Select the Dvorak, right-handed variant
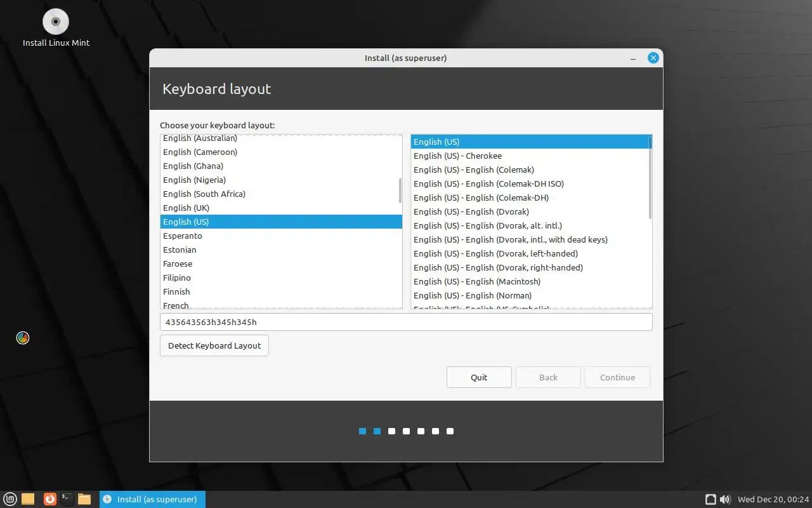Screen dimensions: 812x508 pyautogui.click(x=532, y=267)
